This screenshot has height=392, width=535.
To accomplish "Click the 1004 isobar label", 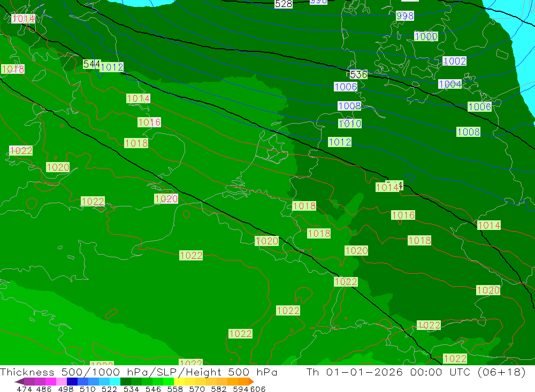I will tap(450, 84).
